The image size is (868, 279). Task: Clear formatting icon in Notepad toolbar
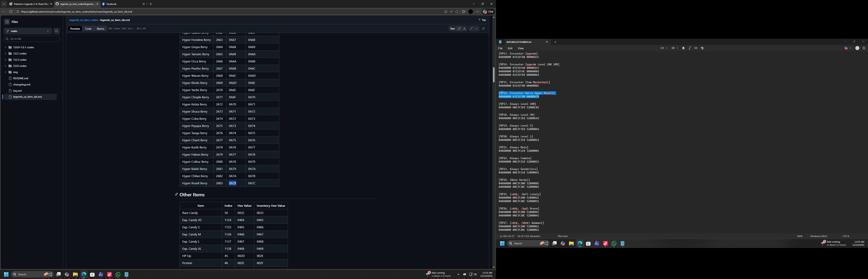click(702, 48)
